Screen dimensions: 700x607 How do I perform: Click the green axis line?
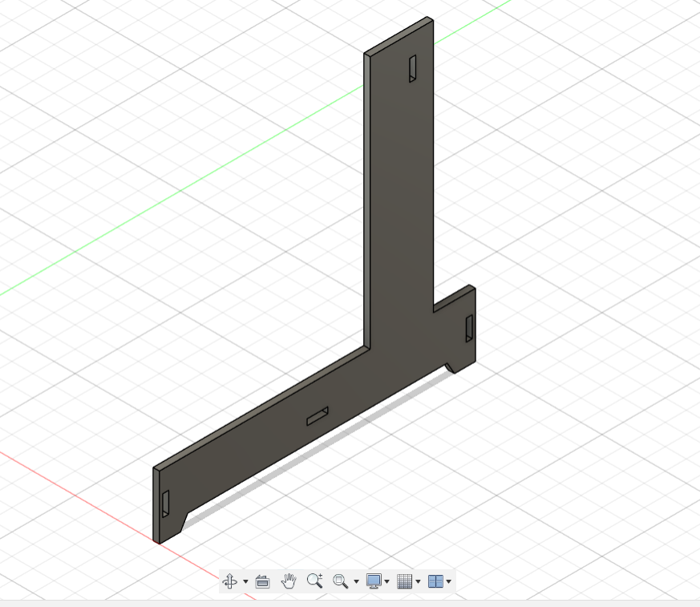tap(179, 192)
